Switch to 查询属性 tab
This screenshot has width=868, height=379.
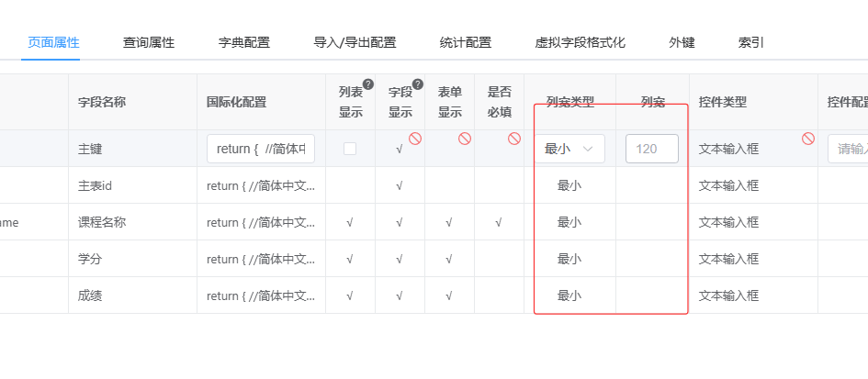pos(149,42)
